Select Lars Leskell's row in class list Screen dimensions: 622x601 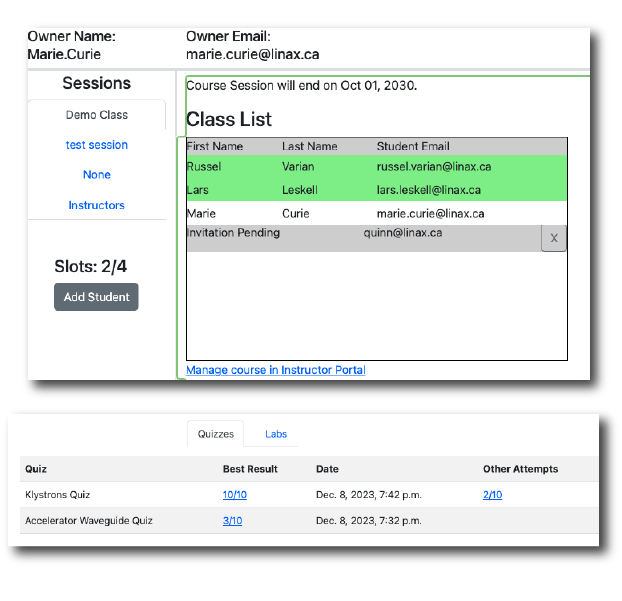click(x=376, y=190)
